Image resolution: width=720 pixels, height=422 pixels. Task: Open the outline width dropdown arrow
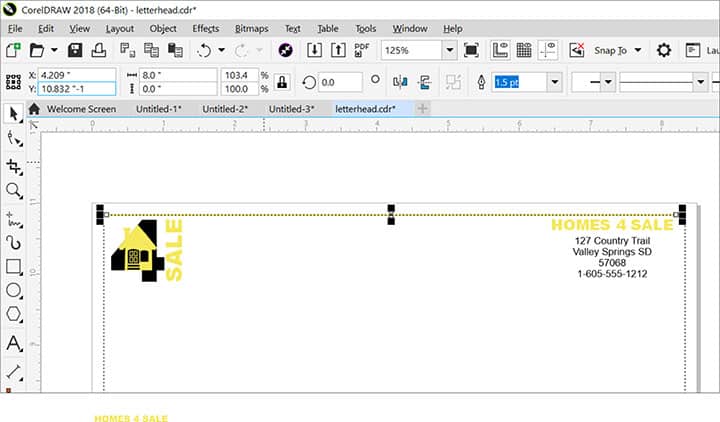(554, 82)
